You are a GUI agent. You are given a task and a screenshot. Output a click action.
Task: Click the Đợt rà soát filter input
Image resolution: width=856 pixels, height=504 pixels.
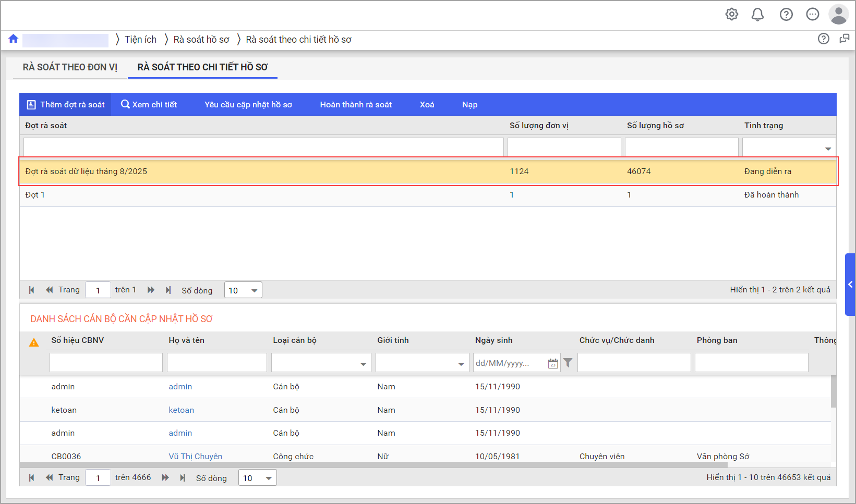pyautogui.click(x=263, y=147)
